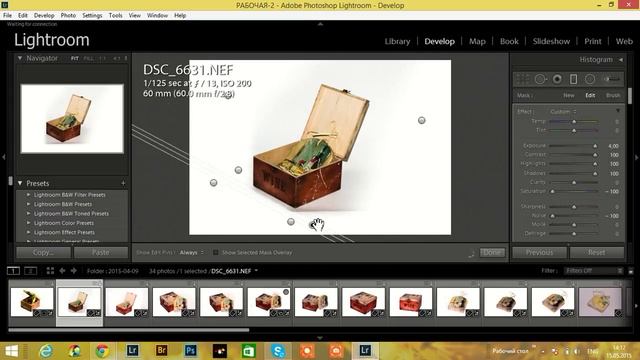This screenshot has height=360, width=640.
Task: Open the Photo menu
Action: click(68, 15)
